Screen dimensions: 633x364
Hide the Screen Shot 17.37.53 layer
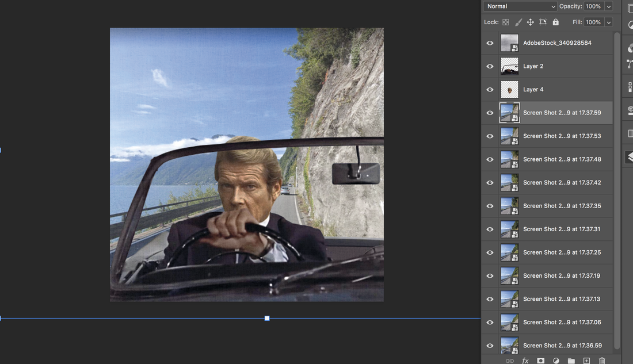pos(490,136)
